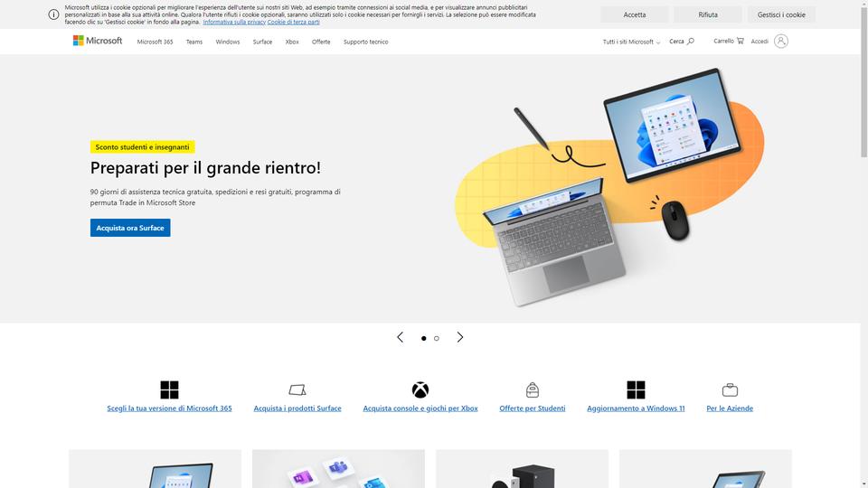Open first product card with tablet image
This screenshot has width=868, height=488.
click(155, 469)
